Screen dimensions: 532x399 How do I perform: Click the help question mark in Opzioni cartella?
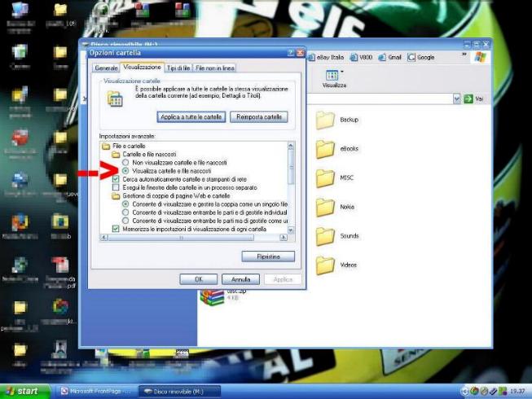(x=291, y=53)
